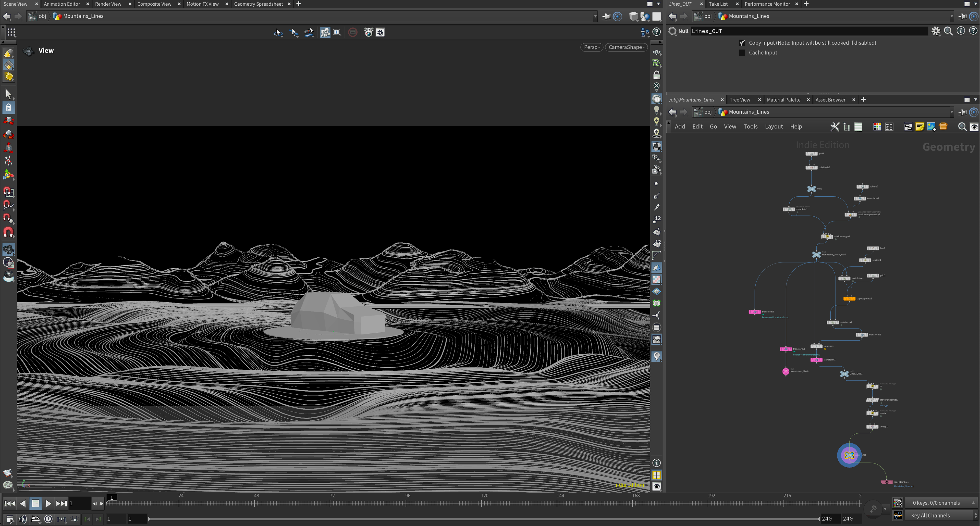Open the CameraShape camera dropdown
Image resolution: width=980 pixels, height=526 pixels.
(626, 47)
